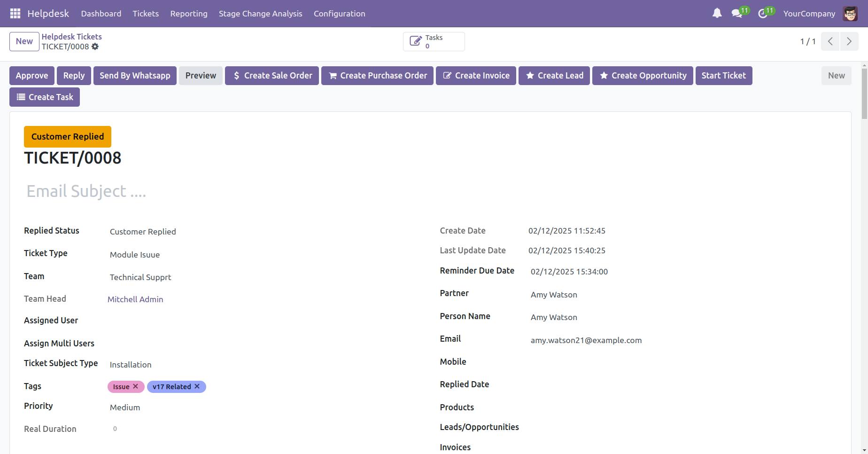Click Create Task button
Screen dimensions: 868x454
(x=45, y=97)
